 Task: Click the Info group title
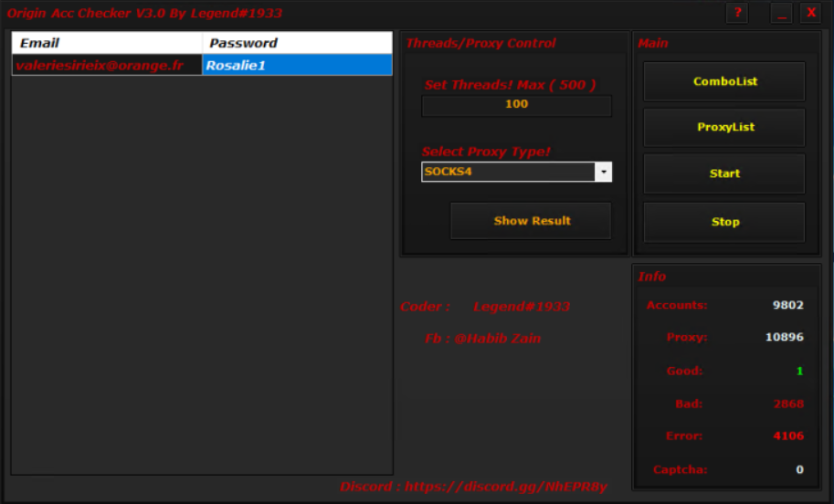651,276
